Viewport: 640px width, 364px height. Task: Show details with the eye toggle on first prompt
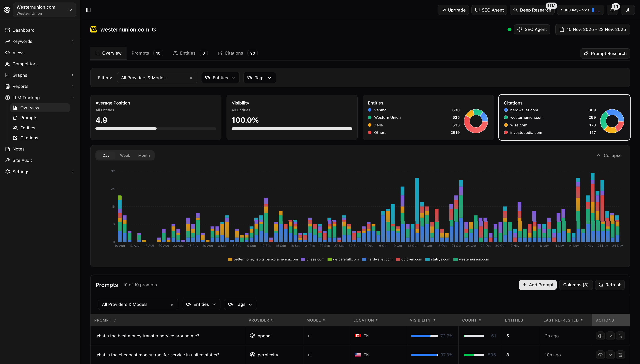600,336
